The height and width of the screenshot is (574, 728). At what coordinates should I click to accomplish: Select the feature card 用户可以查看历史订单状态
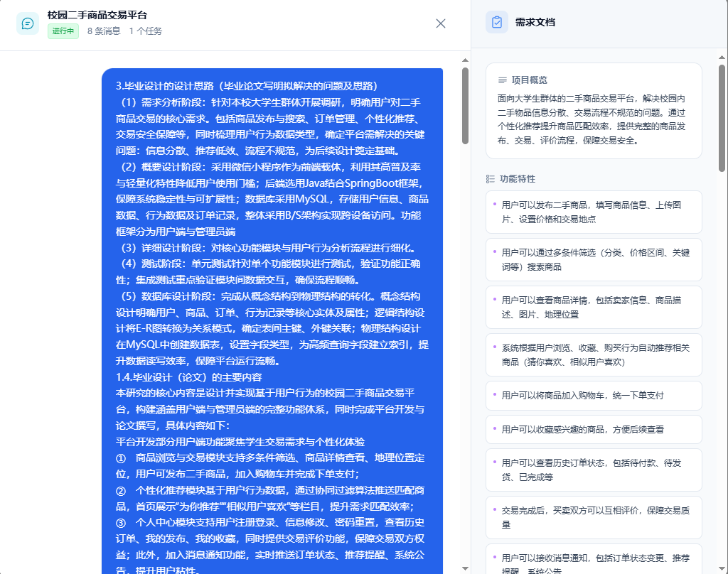pyautogui.click(x=594, y=470)
